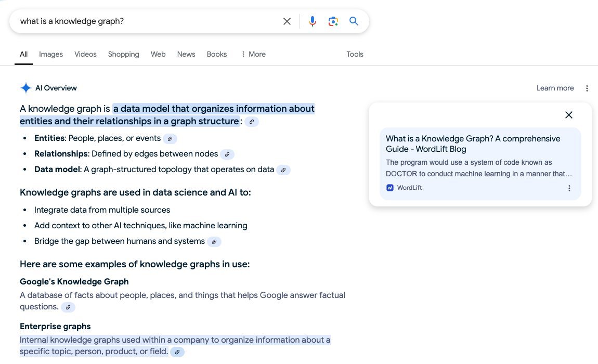Open the WordLift Knowledge Graph guide link
The width and height of the screenshot is (598, 364).
click(473, 144)
